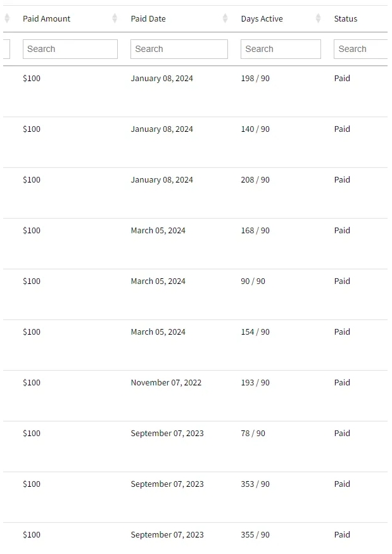
Task: Click the 154 / 90 days active cell
Action: click(255, 332)
